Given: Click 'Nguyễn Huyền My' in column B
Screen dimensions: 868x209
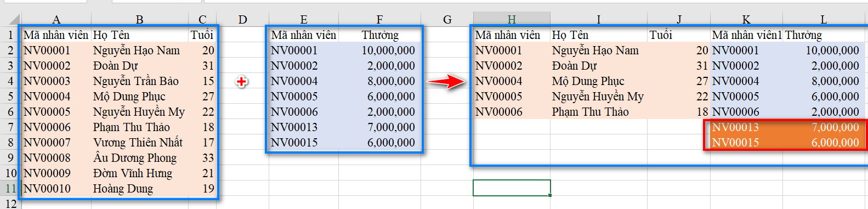Looking at the screenshot, I should [139, 112].
